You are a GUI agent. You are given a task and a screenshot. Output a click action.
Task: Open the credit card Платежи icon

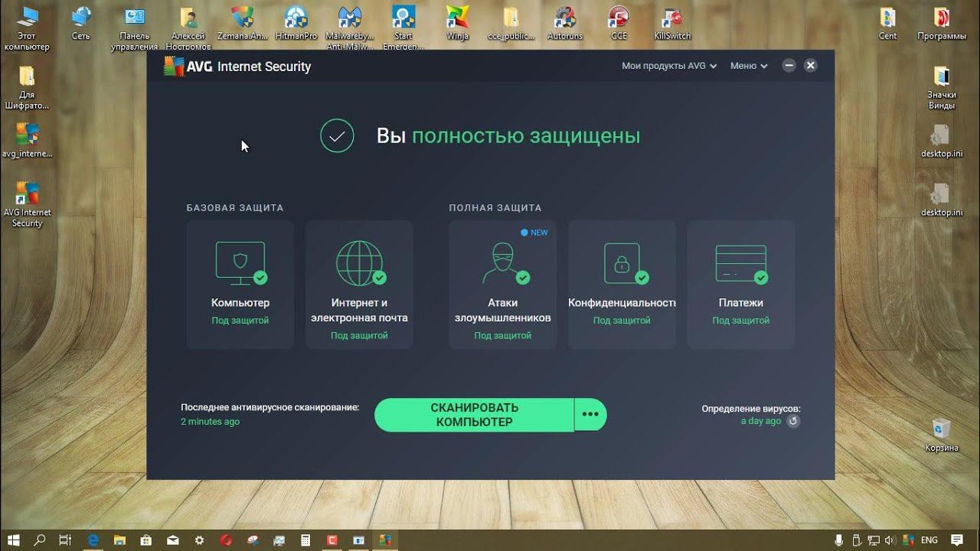(x=741, y=263)
